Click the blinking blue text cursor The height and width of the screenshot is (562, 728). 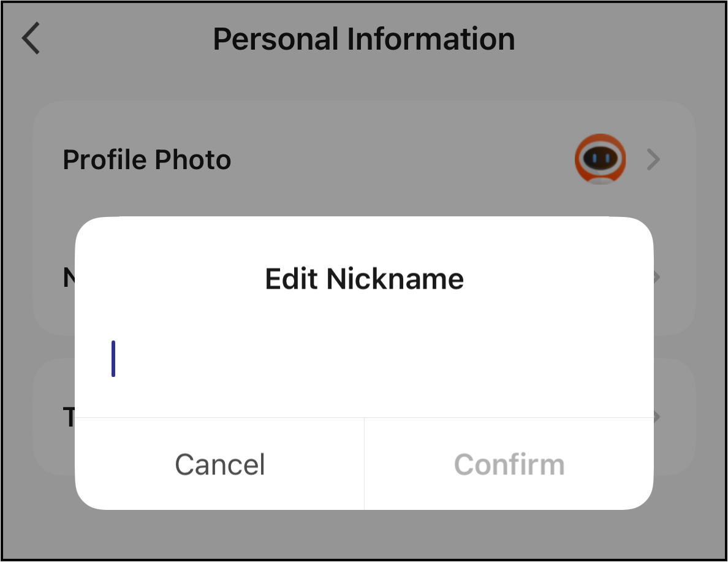tap(113, 359)
